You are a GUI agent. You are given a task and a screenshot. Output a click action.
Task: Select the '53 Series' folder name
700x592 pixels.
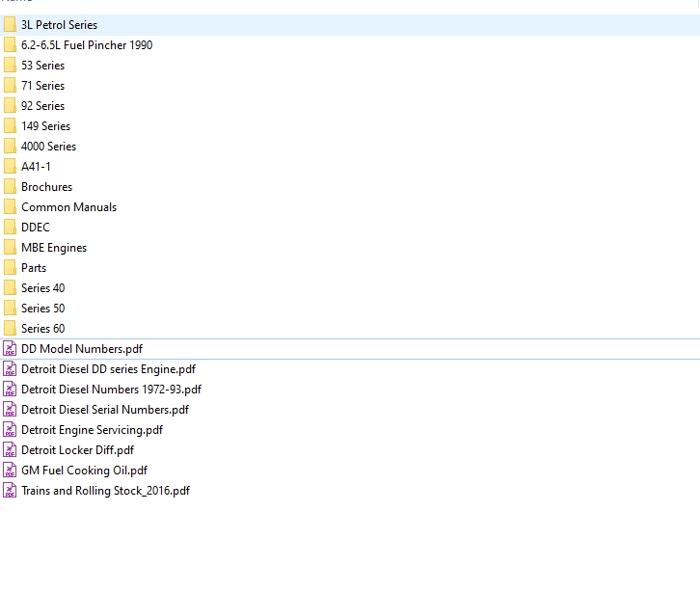point(42,66)
